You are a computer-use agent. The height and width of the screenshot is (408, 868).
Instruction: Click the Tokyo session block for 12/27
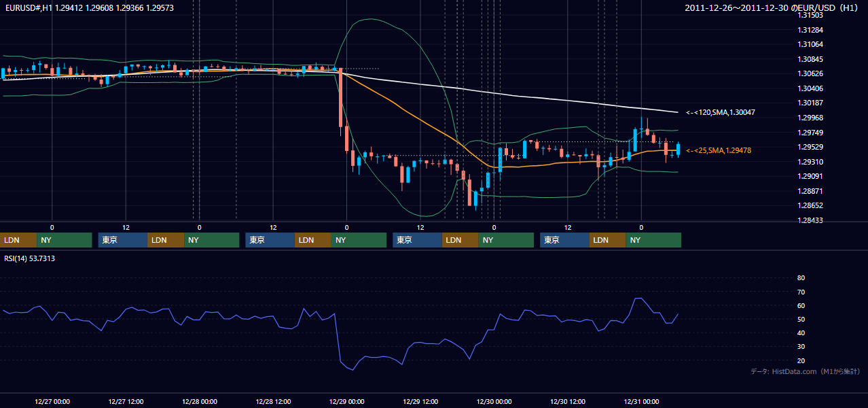(123, 240)
